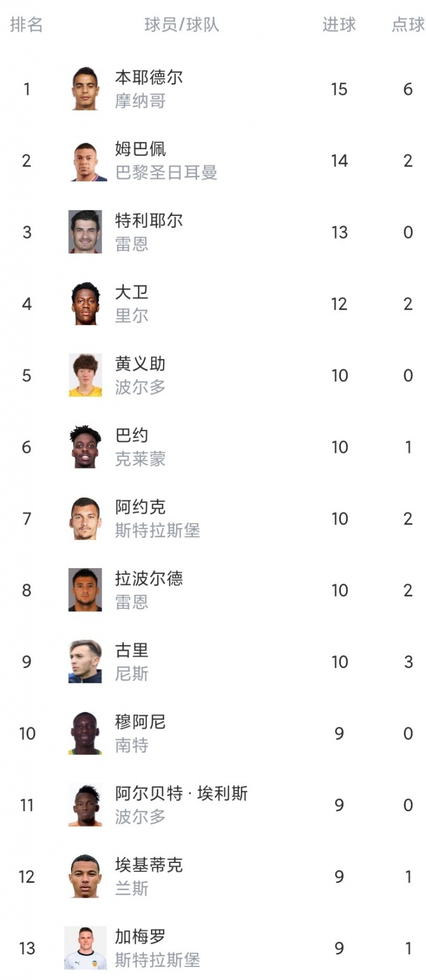
Task: Tap 古里's profile photo
Action: pos(85,661)
